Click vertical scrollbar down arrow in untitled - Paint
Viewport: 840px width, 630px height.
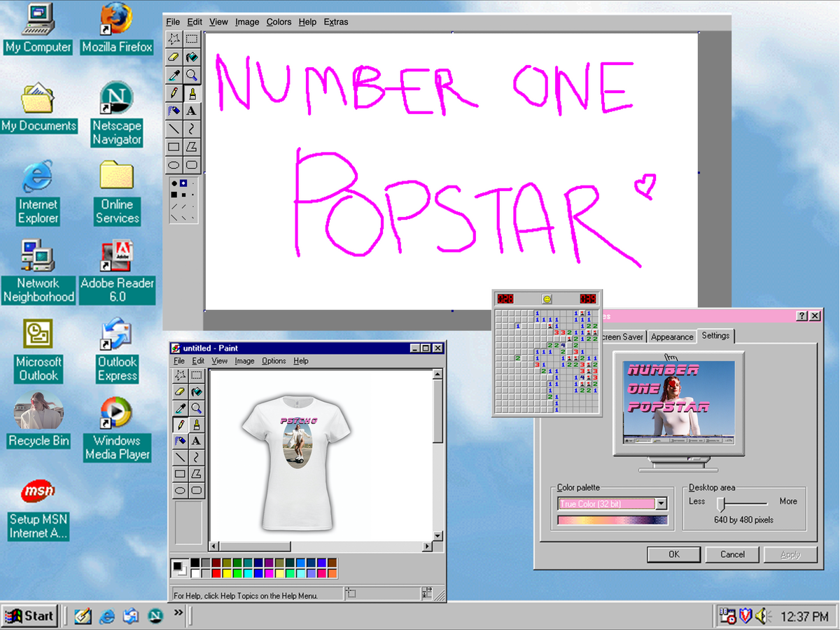tap(438, 535)
